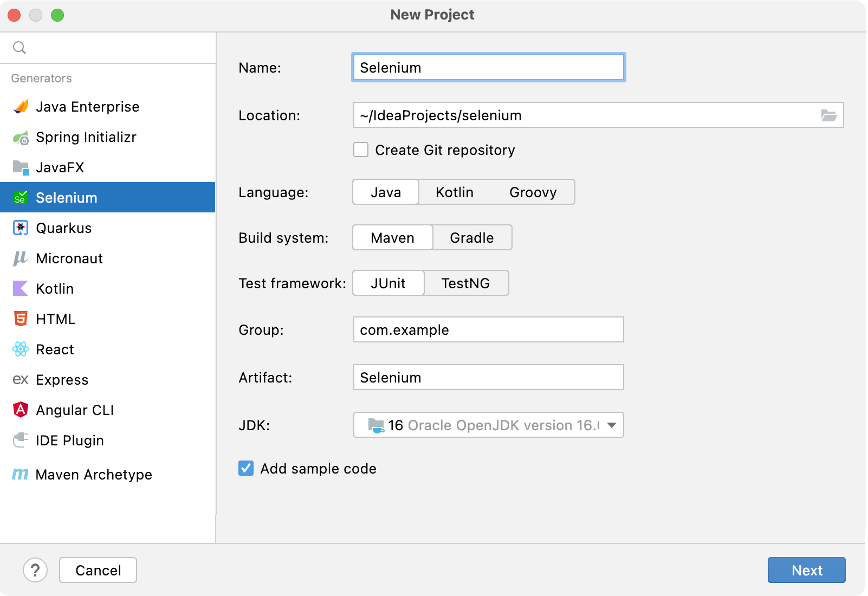Click the Cancel button
The width and height of the screenshot is (868, 596).
[98, 570]
